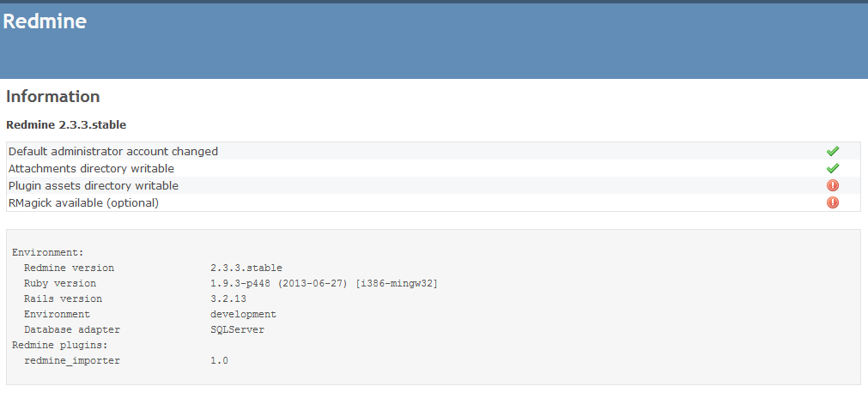The width and height of the screenshot is (868, 404).
Task: Select the Plugin assets directory writable row
Action: (434, 185)
